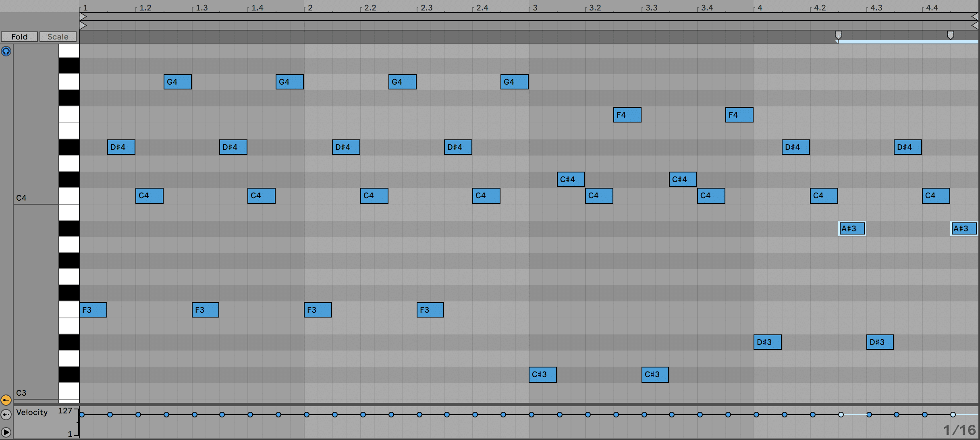Click the yellow lane toggle above Velocity
This screenshot has width=980, height=440.
pyautogui.click(x=6, y=400)
